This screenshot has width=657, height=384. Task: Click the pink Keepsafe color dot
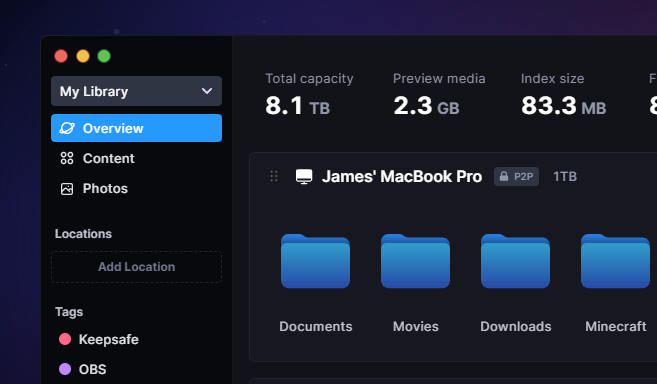point(65,339)
